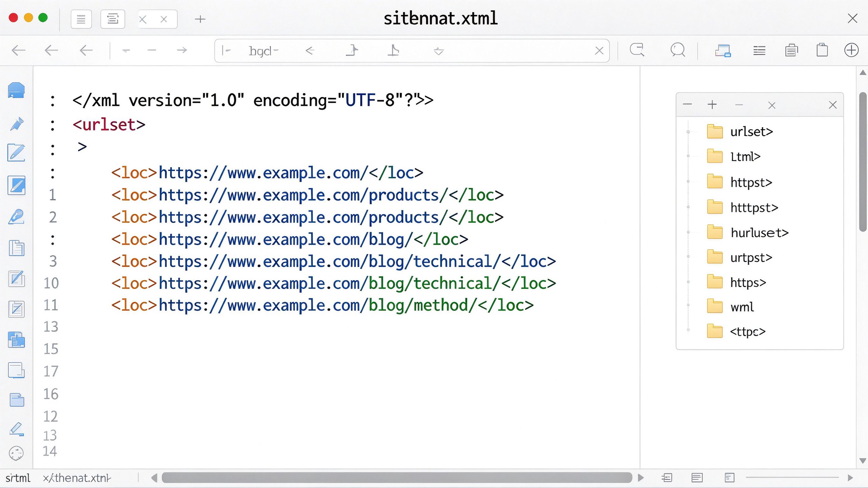The width and height of the screenshot is (868, 488).
Task: Click the horizontal scrollbar thumb
Action: pos(397,478)
